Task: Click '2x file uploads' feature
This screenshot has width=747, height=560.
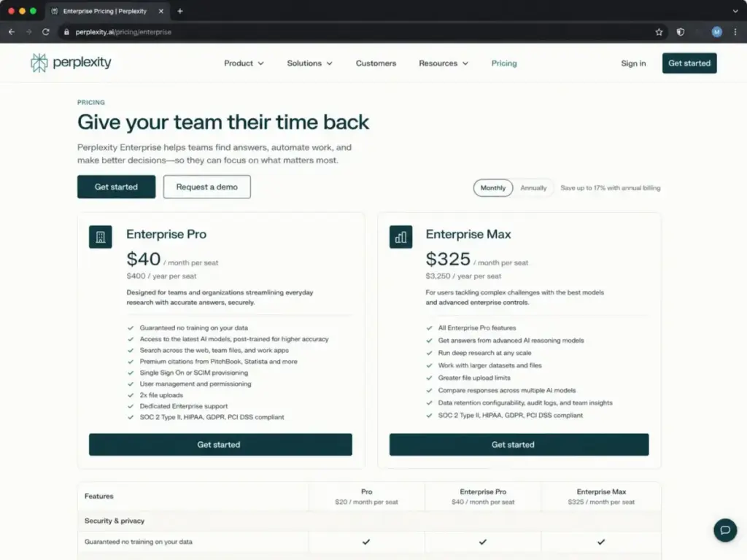Action: coord(161,394)
